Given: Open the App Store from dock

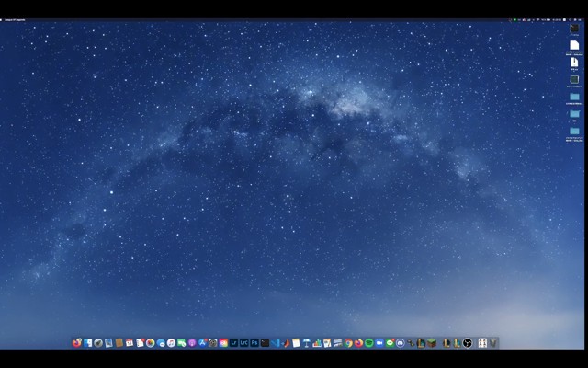Looking at the screenshot, I should coord(202,343).
